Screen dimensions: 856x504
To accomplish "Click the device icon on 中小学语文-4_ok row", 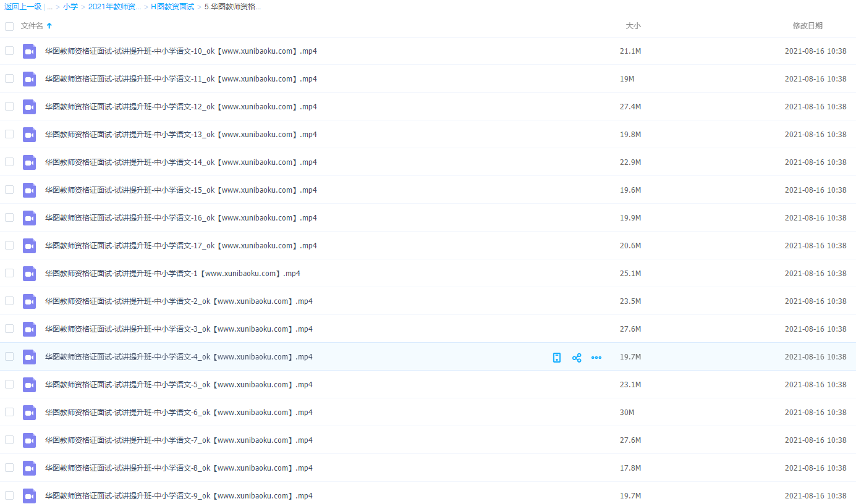I will (557, 358).
